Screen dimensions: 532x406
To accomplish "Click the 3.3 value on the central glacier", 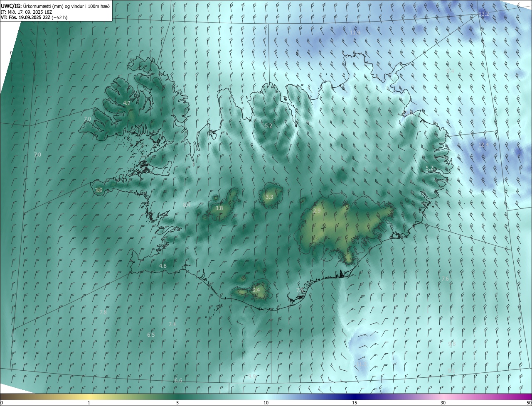I will [x=269, y=197].
